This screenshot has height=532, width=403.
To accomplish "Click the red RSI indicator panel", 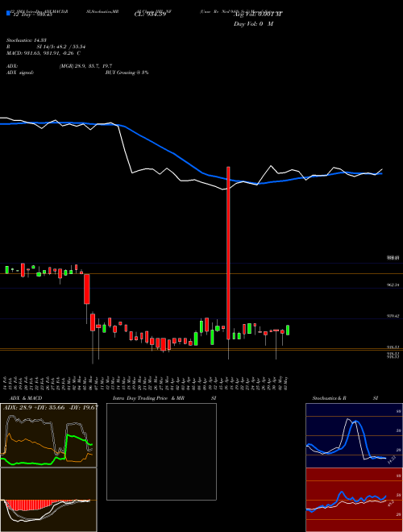I will [354, 500].
